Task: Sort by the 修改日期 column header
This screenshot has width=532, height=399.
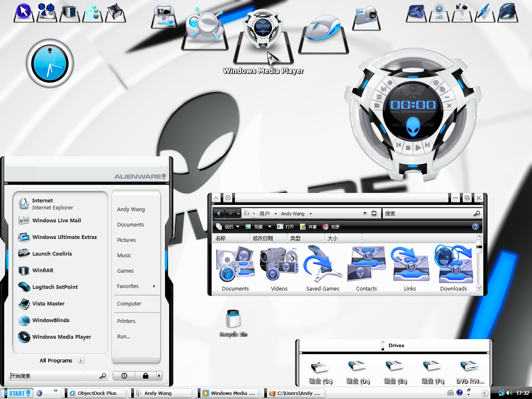Action: pyautogui.click(x=268, y=238)
